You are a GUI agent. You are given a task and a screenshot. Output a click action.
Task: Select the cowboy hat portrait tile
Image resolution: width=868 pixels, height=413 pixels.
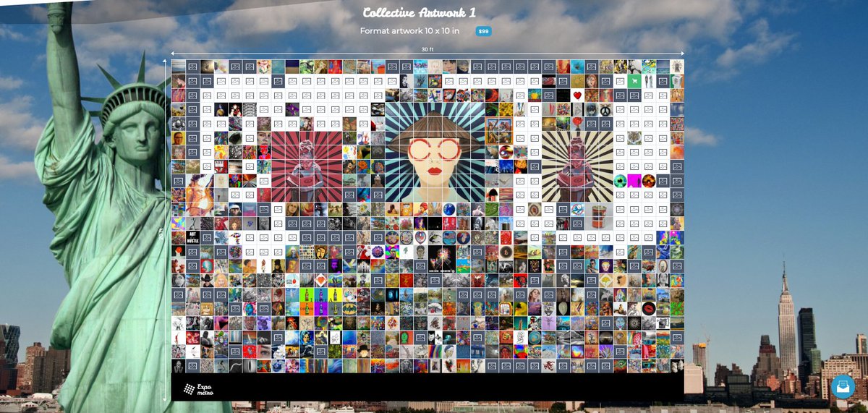(x=207, y=281)
